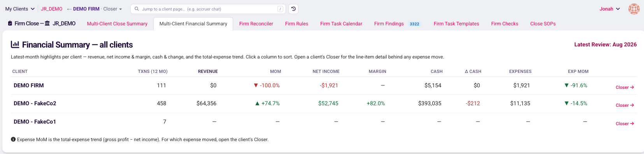Click the DEMO - FakeCo2 client name
The height and width of the screenshot is (154, 644).
pyautogui.click(x=35, y=103)
